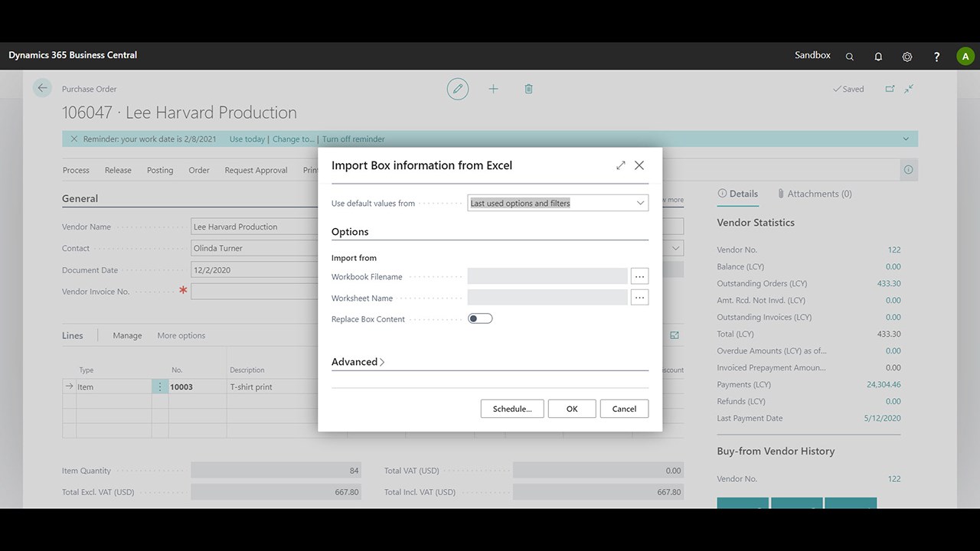Click 'Use today' reminder link

(247, 139)
